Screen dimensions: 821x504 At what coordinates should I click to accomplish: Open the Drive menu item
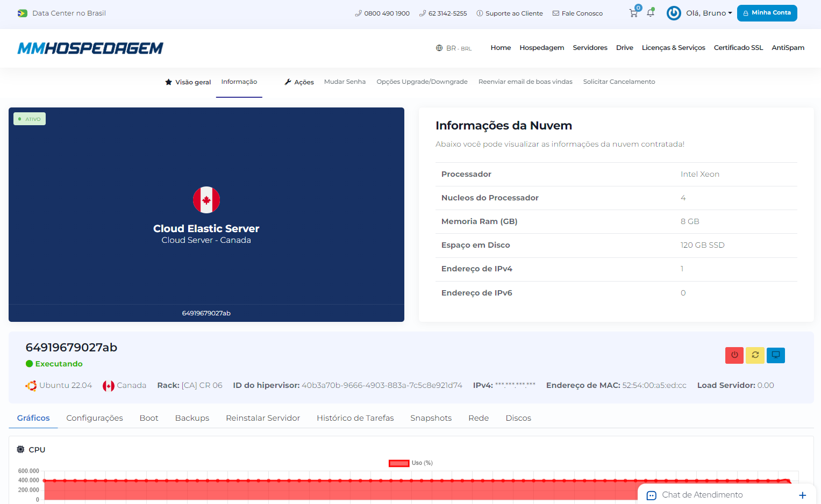[624, 48]
